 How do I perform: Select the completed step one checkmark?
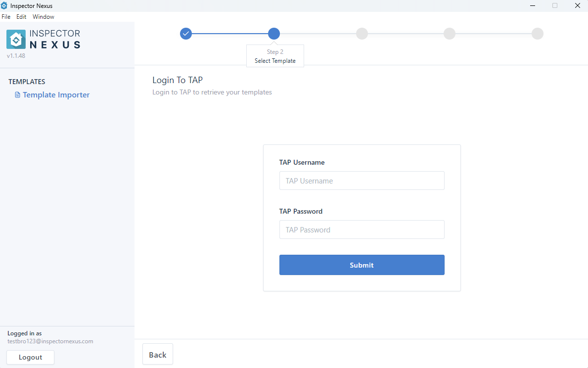coord(186,34)
